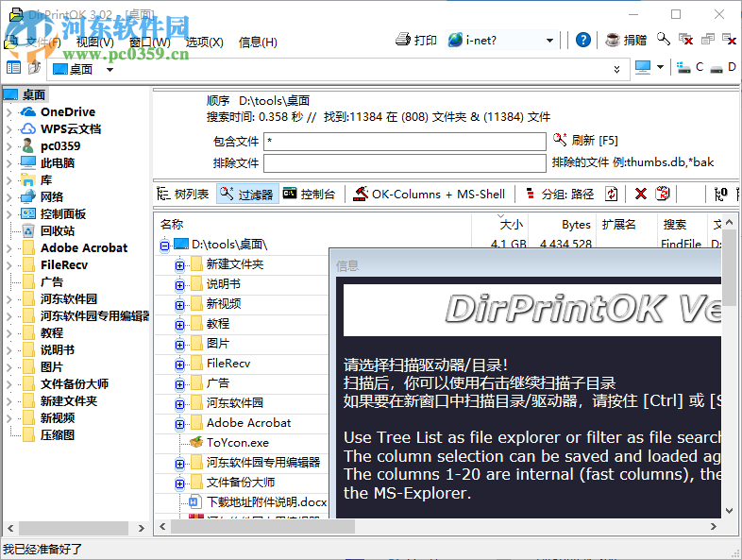Click the magnifying glass icon in top toolbar
742x560 pixels.
[664, 40]
